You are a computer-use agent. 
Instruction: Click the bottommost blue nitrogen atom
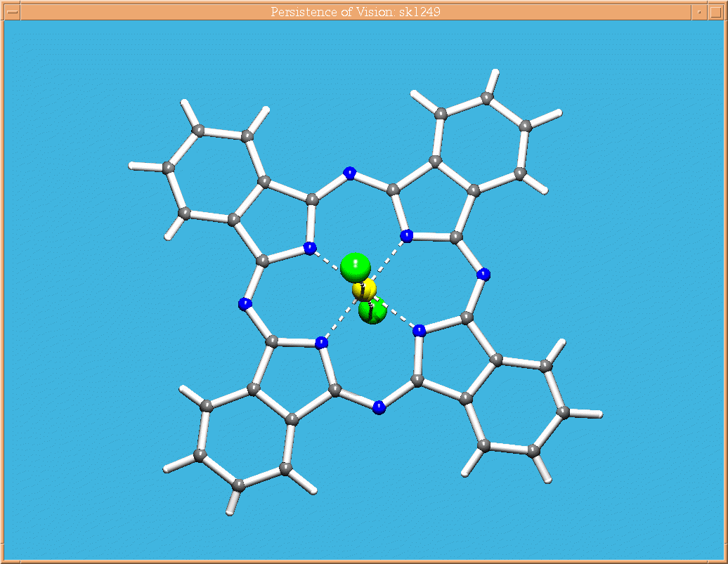tap(379, 407)
